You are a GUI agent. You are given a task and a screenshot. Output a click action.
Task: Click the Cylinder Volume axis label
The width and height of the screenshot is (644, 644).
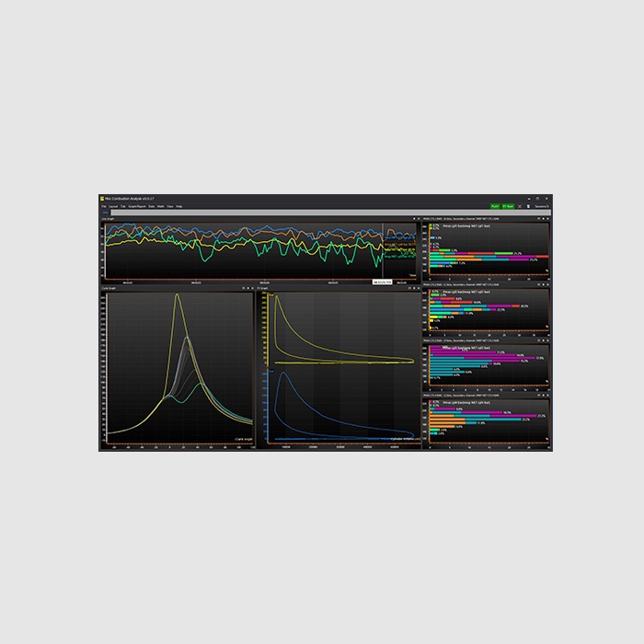(x=406, y=439)
